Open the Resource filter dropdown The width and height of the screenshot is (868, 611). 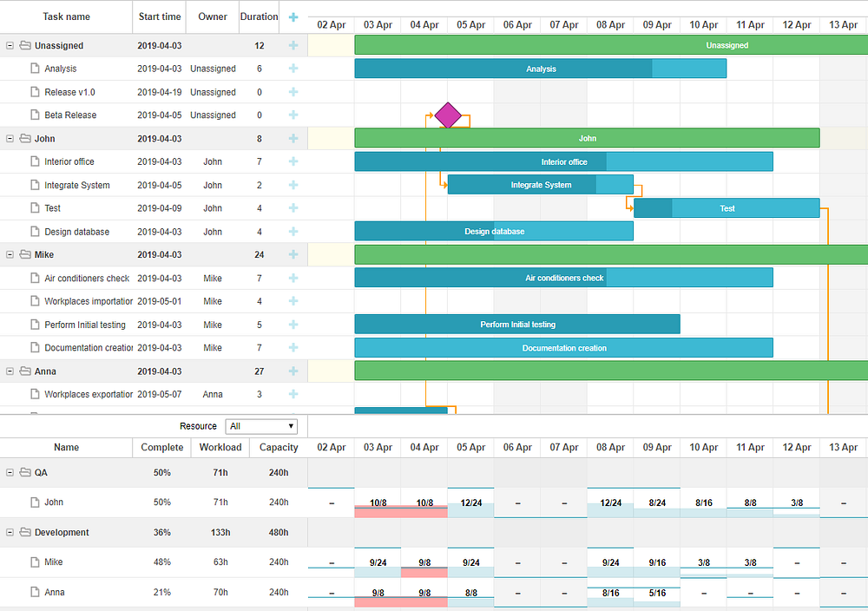tap(261, 426)
